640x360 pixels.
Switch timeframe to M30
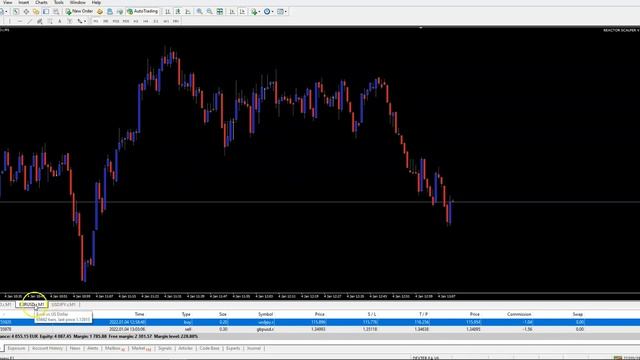point(126,21)
